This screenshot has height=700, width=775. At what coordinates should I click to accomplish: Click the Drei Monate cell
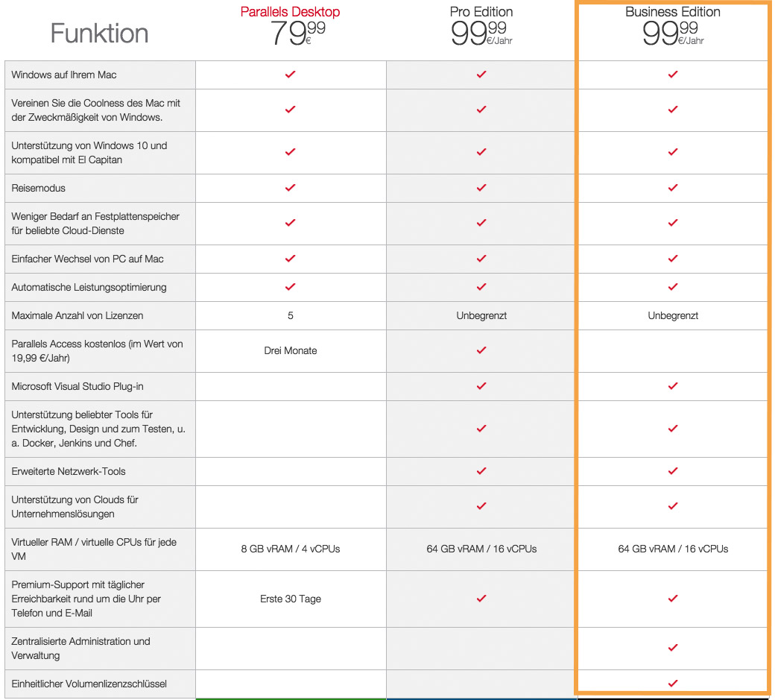291,350
